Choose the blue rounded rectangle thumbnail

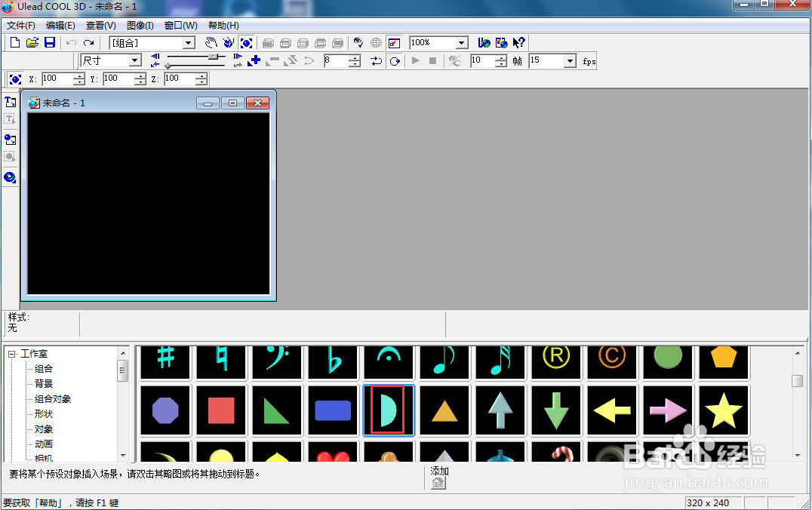tap(333, 410)
